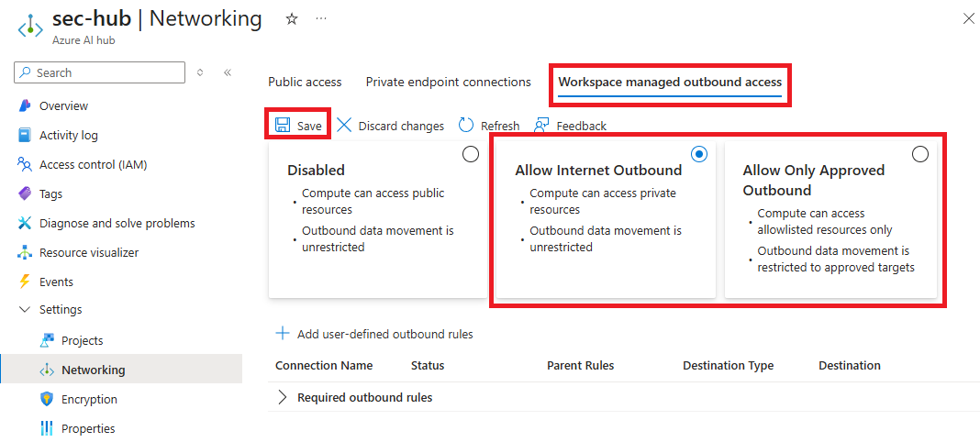Screen dimensions: 980x442
Task: Open Overview in the sidebar
Action: [x=63, y=105]
